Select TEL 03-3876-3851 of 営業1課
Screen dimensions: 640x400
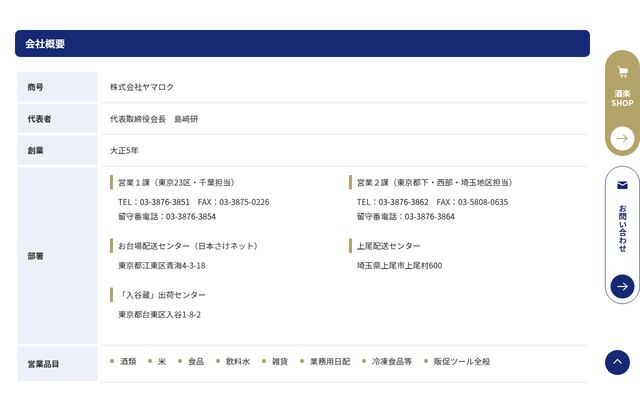(x=154, y=202)
